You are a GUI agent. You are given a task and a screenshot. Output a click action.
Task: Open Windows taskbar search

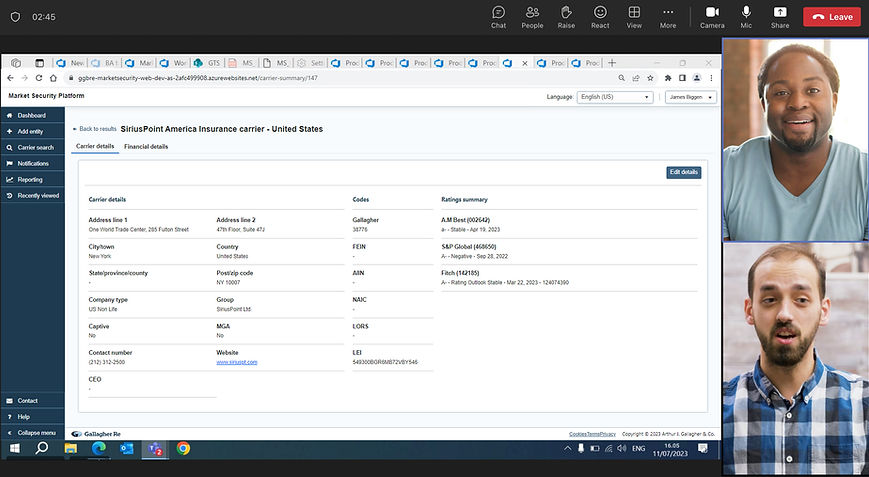(x=41, y=448)
